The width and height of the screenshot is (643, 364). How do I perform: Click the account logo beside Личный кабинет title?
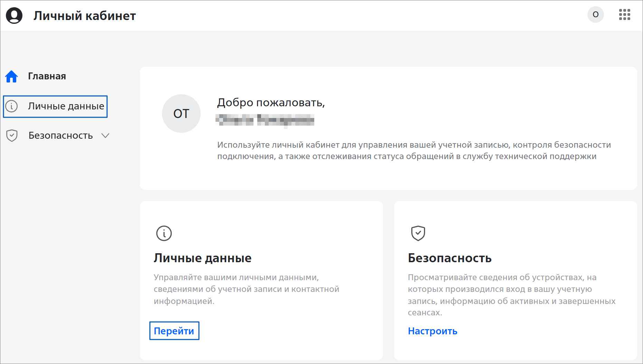click(x=14, y=16)
